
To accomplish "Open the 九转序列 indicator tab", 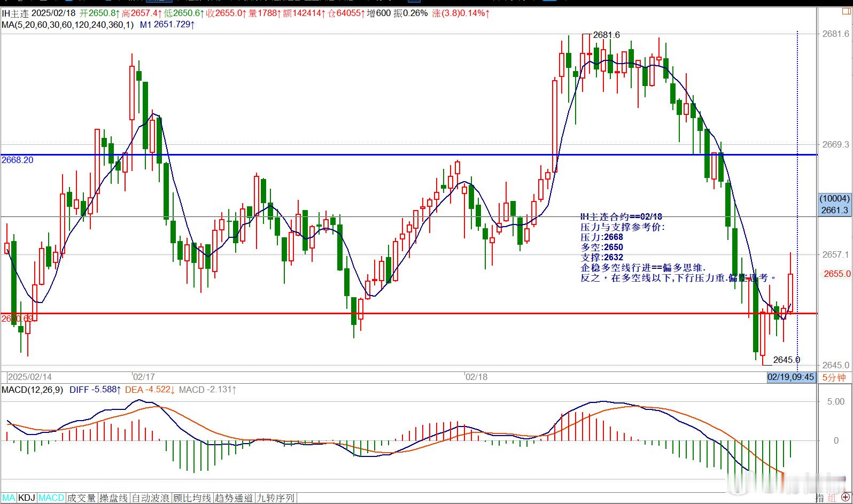I will point(275,498).
